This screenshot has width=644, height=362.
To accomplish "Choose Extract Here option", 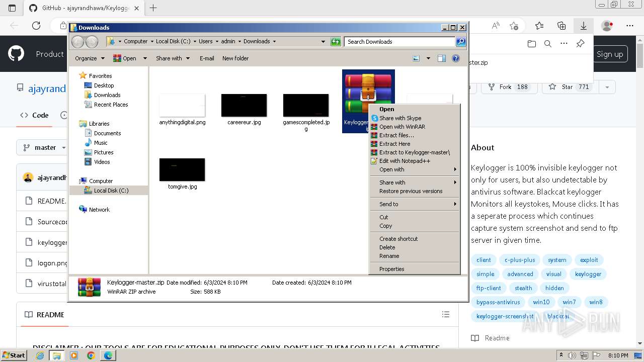I will (415, 144).
